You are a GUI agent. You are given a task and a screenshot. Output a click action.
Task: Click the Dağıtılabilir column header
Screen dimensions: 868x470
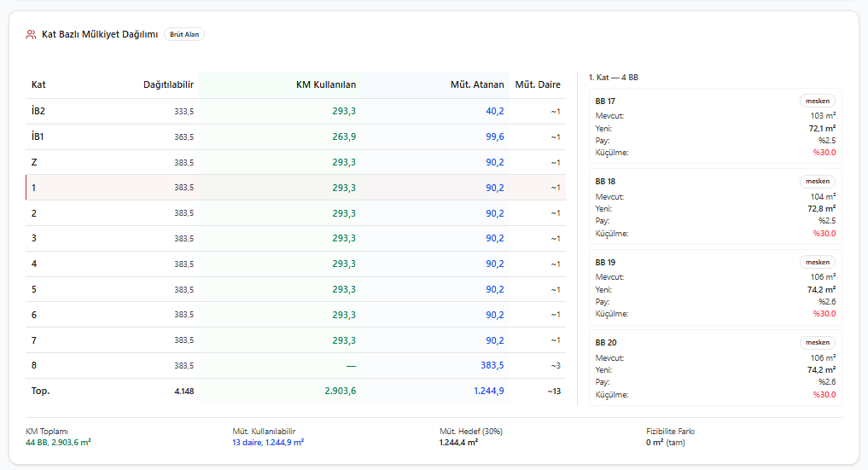pyautogui.click(x=168, y=84)
